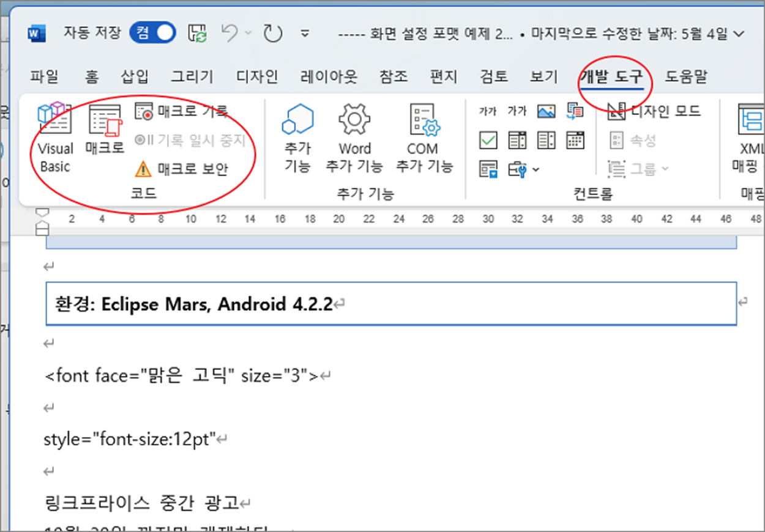Open COM 추가 기능 dialog
The image size is (765, 532).
coord(424,138)
